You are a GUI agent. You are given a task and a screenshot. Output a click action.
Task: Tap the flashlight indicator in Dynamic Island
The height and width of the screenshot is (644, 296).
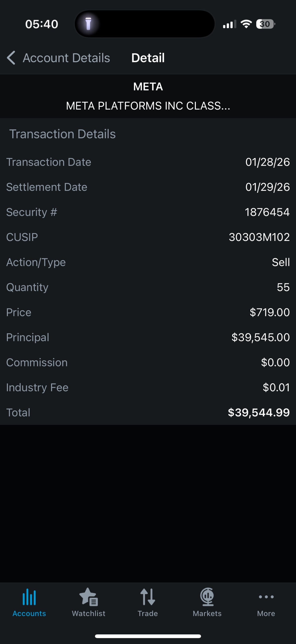tap(88, 24)
